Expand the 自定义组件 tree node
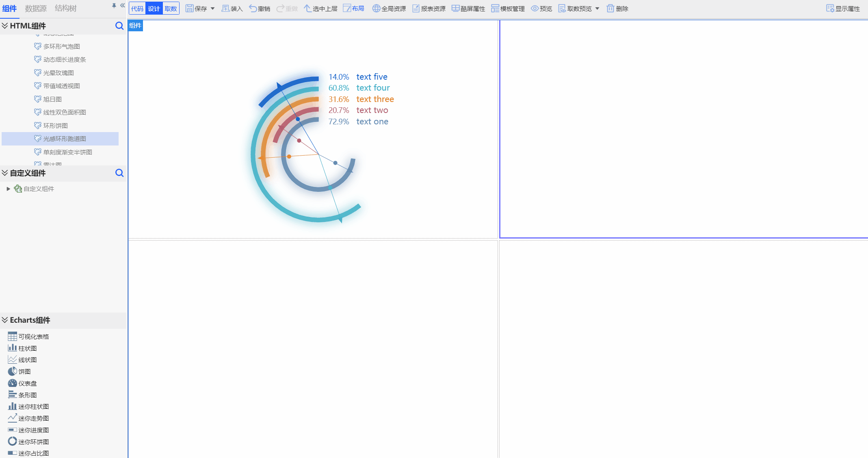 click(x=8, y=189)
